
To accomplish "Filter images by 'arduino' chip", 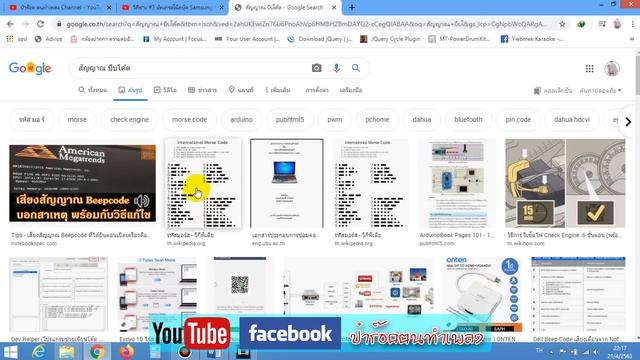I will click(x=241, y=120).
